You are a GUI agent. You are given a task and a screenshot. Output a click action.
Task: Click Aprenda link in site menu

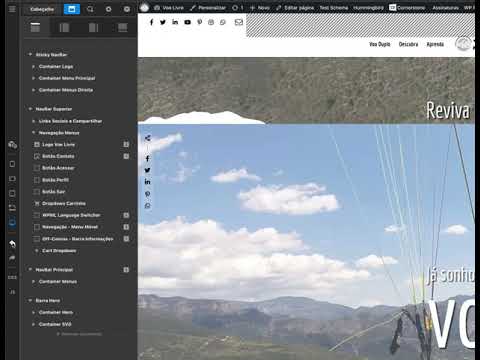(435, 44)
